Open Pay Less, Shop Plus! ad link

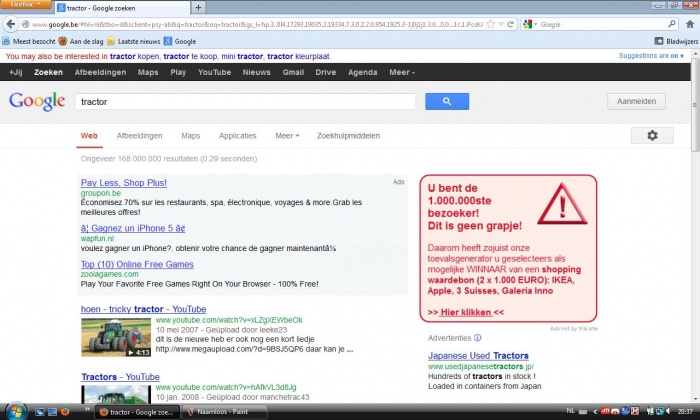[x=124, y=183]
